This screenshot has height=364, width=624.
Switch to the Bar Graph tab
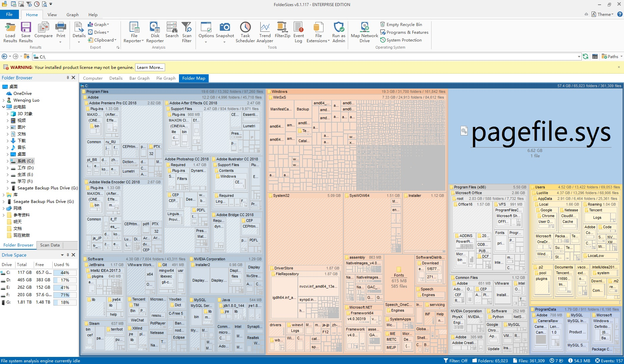139,78
